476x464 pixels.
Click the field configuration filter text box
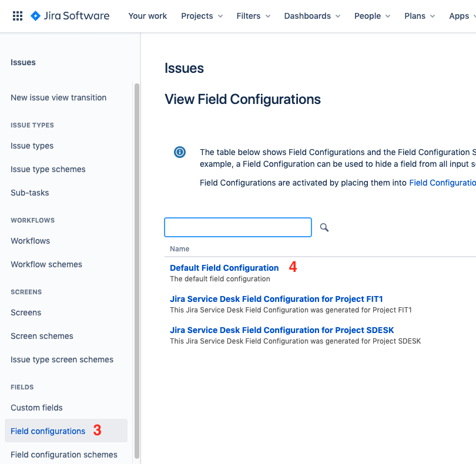click(237, 227)
